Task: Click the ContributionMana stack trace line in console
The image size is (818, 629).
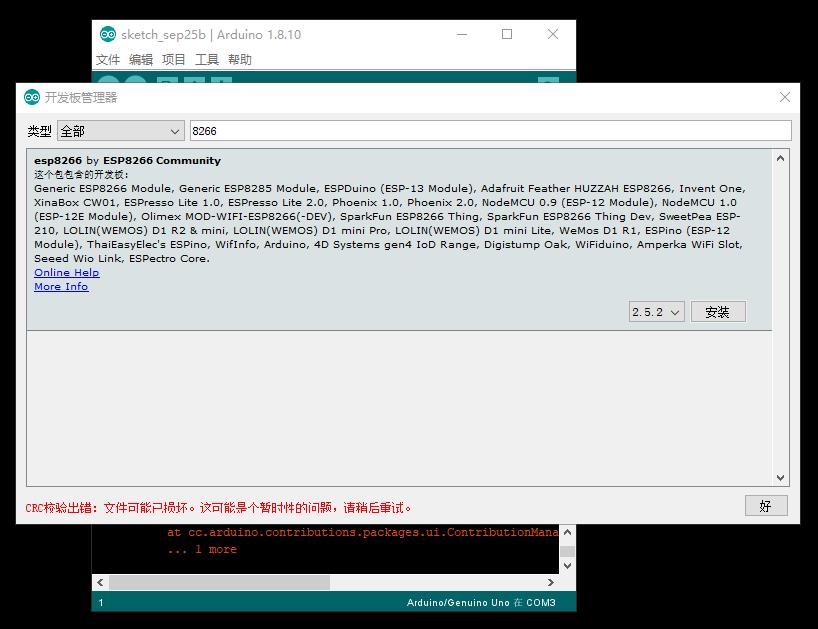Action: point(363,533)
